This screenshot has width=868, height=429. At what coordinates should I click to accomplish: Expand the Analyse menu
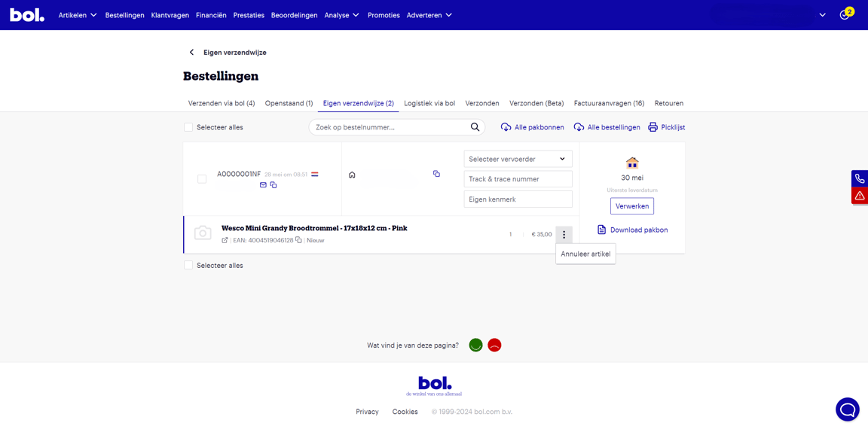pyautogui.click(x=342, y=16)
